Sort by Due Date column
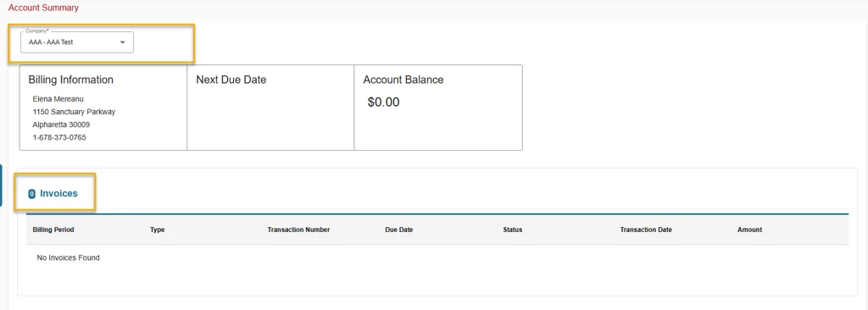The image size is (868, 310). pyautogui.click(x=399, y=230)
